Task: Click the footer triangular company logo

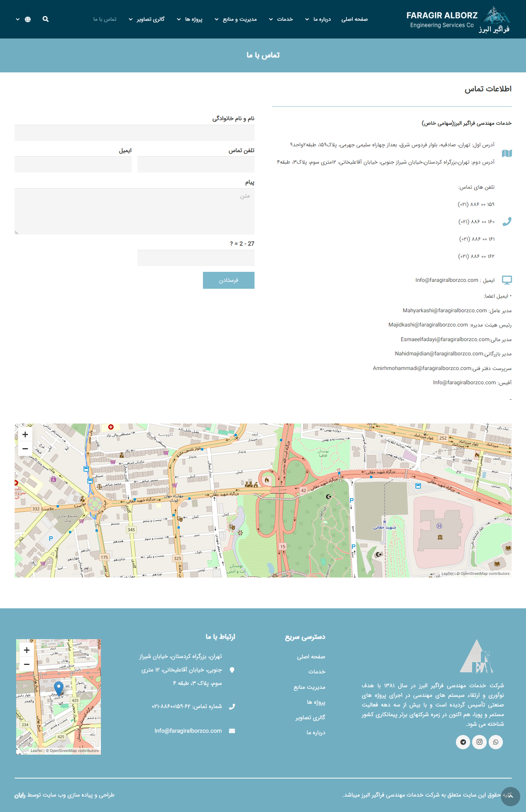Action: point(477,656)
